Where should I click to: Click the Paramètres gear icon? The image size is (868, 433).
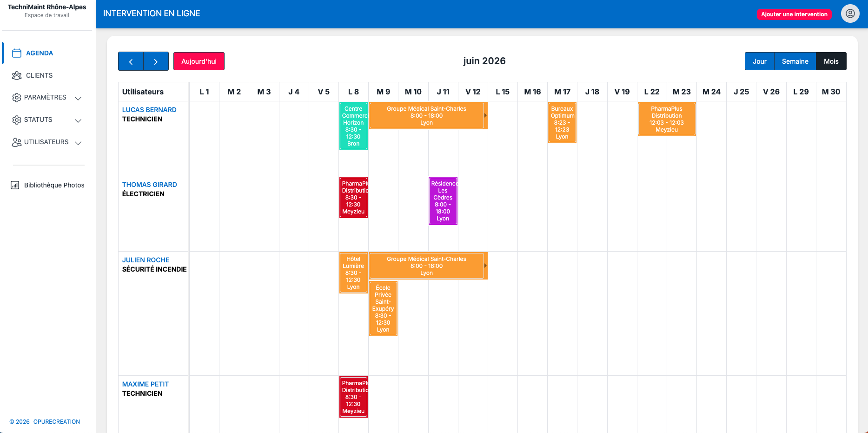tap(17, 98)
